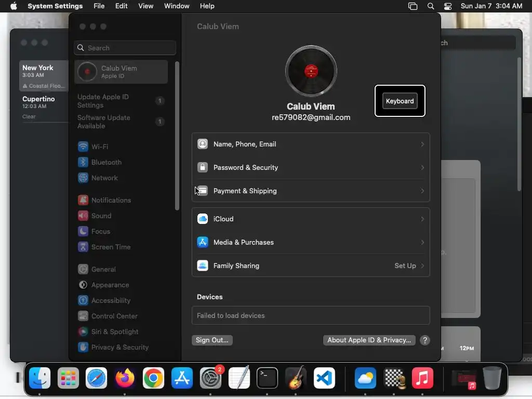The width and height of the screenshot is (532, 399).
Task: Open TextEdit from the Dock
Action: coord(239,378)
